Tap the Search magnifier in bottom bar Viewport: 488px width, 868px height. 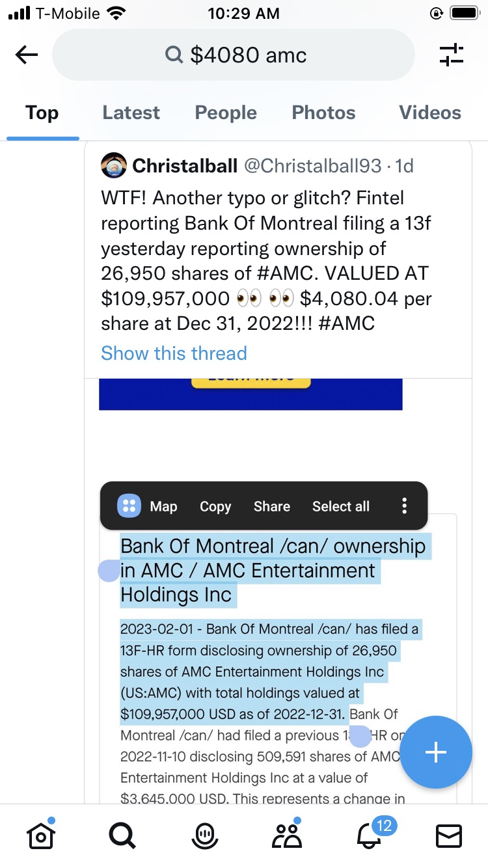122,835
